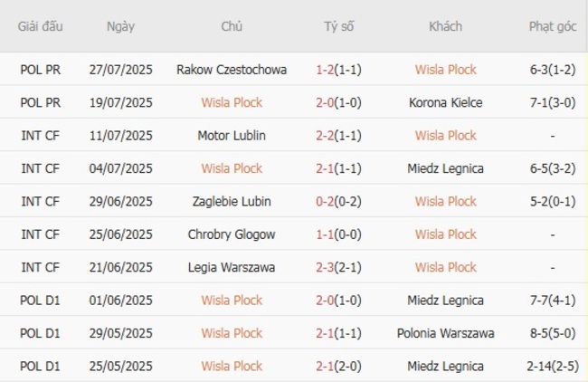This screenshot has height=382, width=588.
Task: Click the 'Khách' column header
Action: [445, 26]
